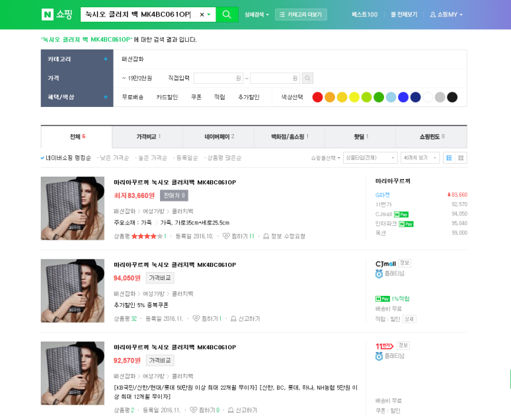The height and width of the screenshot is (420, 511).
Task: Switch to the 전체 6 tab
Action: tap(77, 137)
